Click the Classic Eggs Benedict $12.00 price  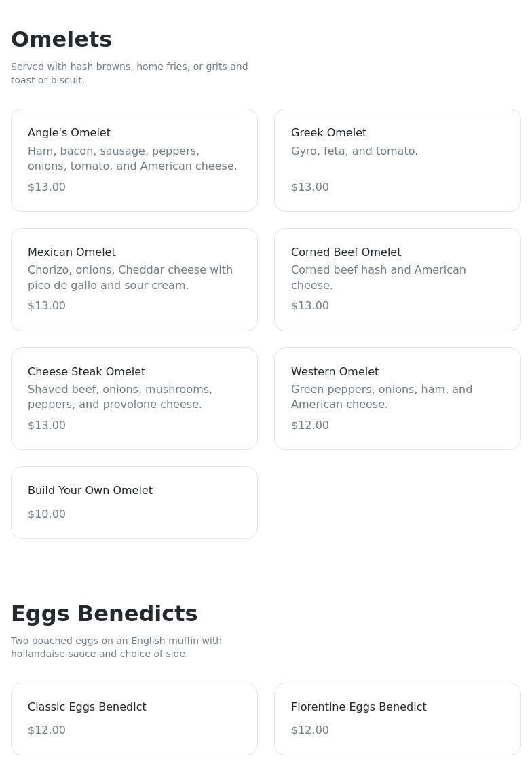47,730
